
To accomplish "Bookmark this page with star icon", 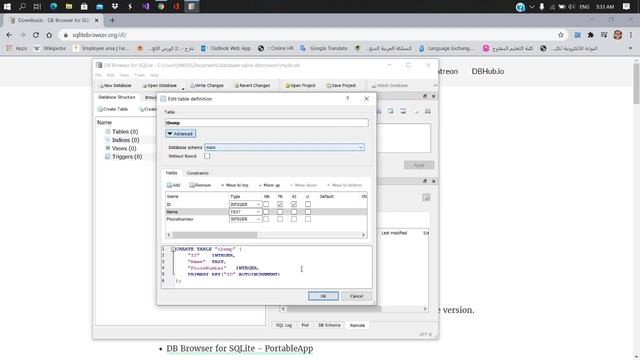I will (x=561, y=35).
